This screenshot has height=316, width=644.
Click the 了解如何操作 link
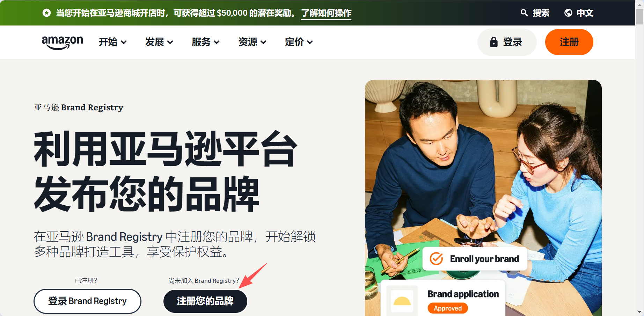coord(326,13)
